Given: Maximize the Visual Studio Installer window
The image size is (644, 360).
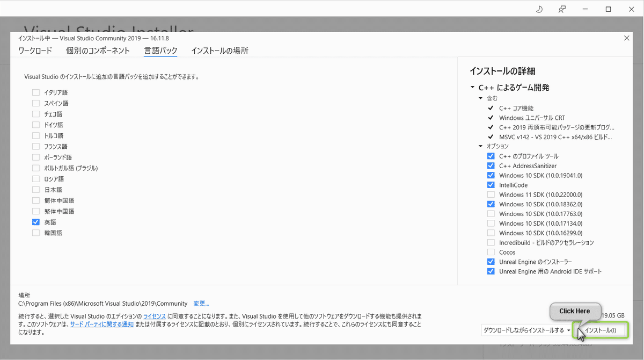Looking at the screenshot, I should pos(609,9).
